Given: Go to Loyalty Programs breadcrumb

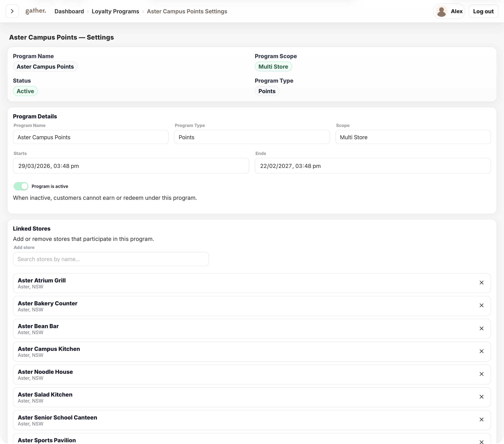Looking at the screenshot, I should click(115, 11).
